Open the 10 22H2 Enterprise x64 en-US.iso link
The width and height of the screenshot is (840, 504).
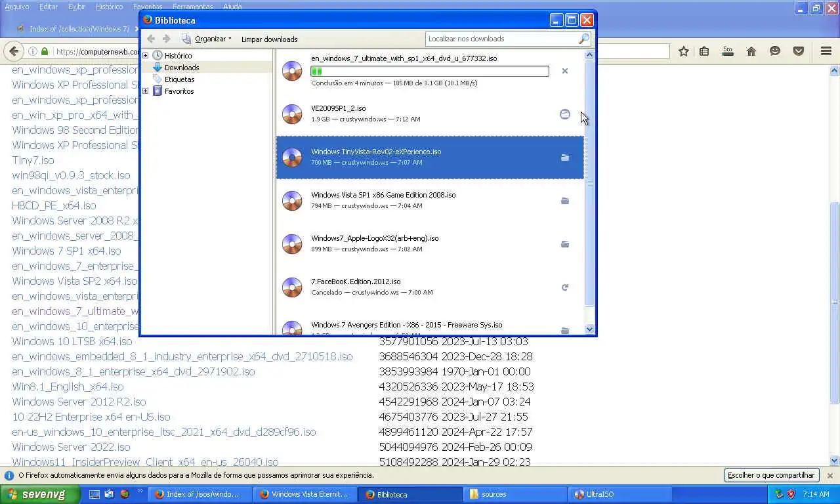(91, 417)
